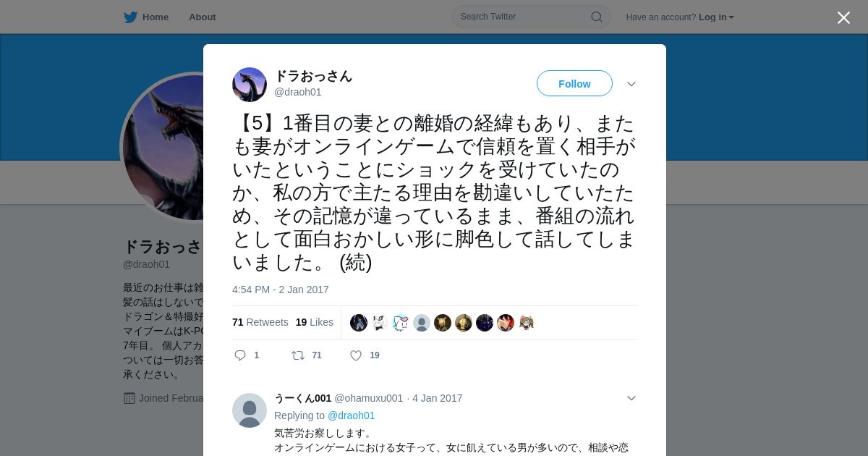Follow the @draoh01 account
Viewport: 868px width, 456px height.
[x=574, y=84]
